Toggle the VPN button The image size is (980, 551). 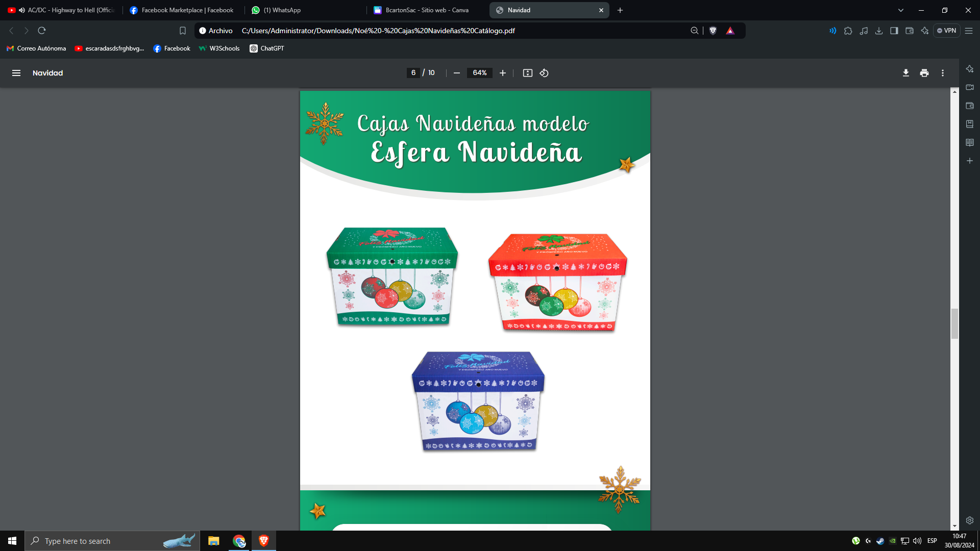coord(946,31)
